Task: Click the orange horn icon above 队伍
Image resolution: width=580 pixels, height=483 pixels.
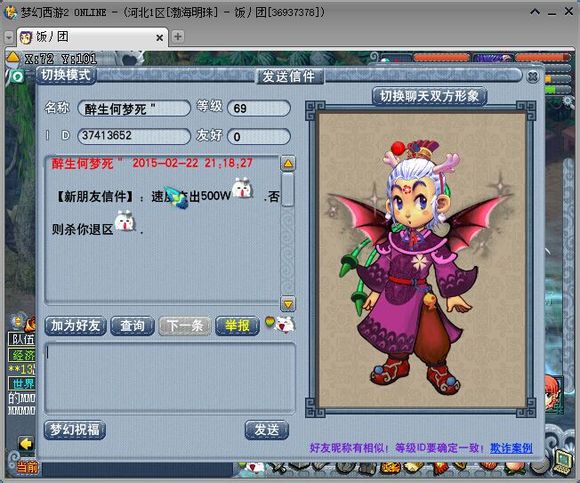Action: (x=30, y=324)
